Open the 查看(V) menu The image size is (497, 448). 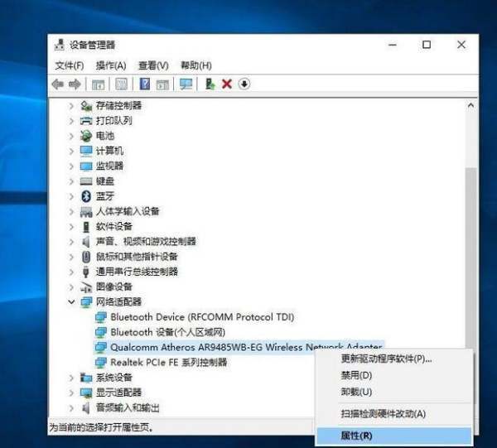coord(153,65)
